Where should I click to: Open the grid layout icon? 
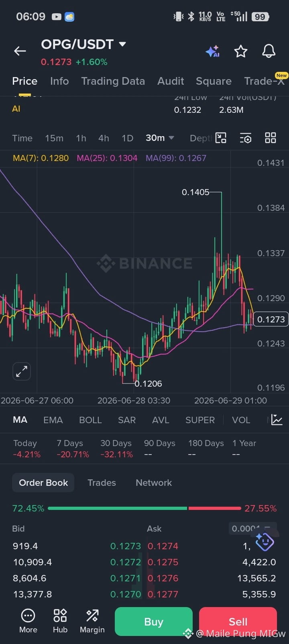271,138
